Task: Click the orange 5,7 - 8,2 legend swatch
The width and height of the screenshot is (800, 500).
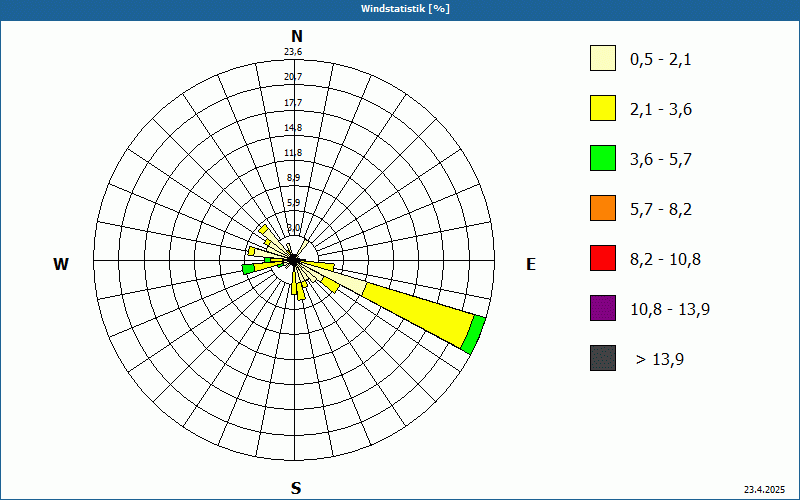Action: 603,208
